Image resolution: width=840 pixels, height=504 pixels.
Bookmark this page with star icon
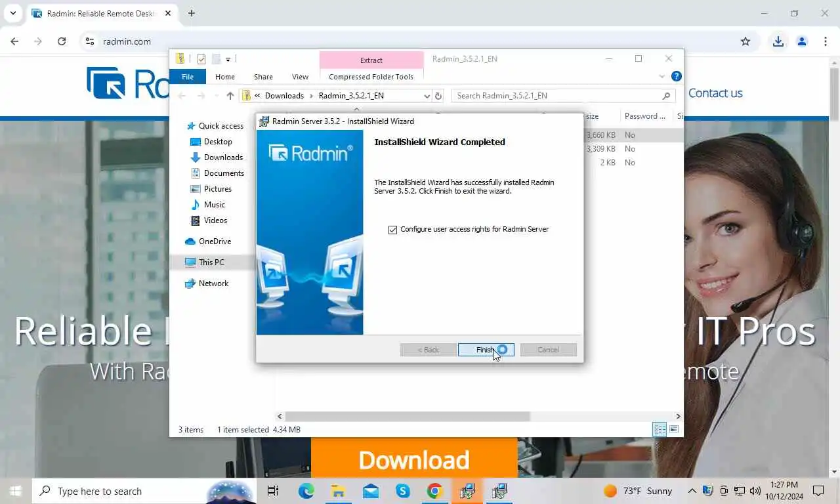745,41
